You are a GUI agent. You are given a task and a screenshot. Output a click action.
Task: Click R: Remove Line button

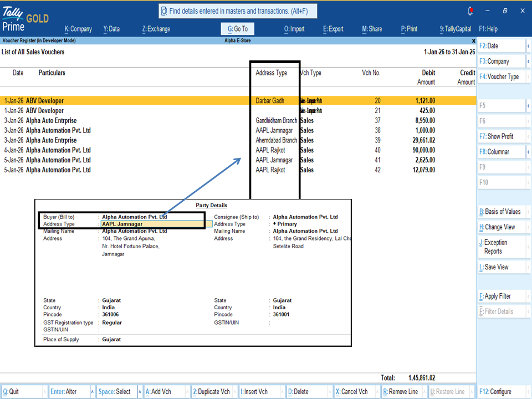pyautogui.click(x=402, y=392)
